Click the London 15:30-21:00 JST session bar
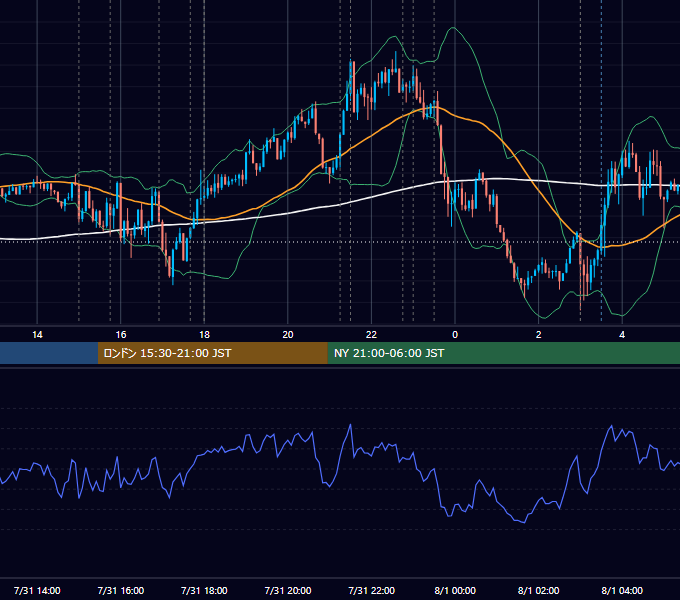680x600 pixels. (x=212, y=353)
